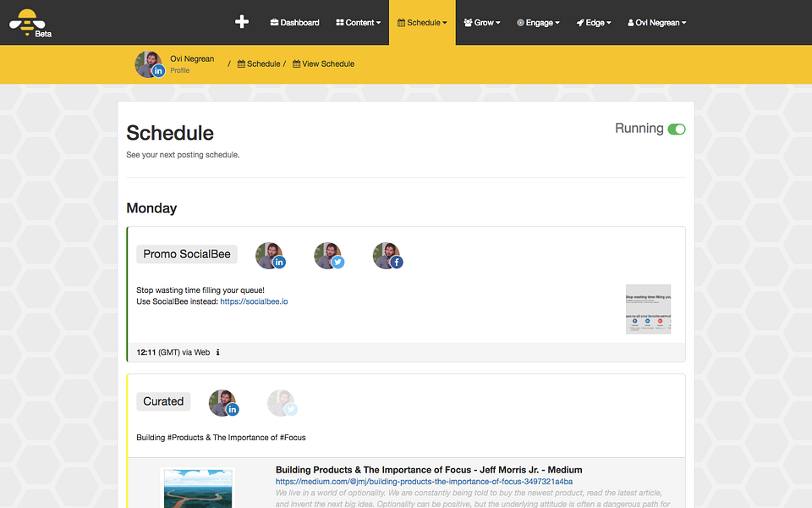Click the Monday heading
Image resolution: width=812 pixels, height=508 pixels.
click(151, 208)
